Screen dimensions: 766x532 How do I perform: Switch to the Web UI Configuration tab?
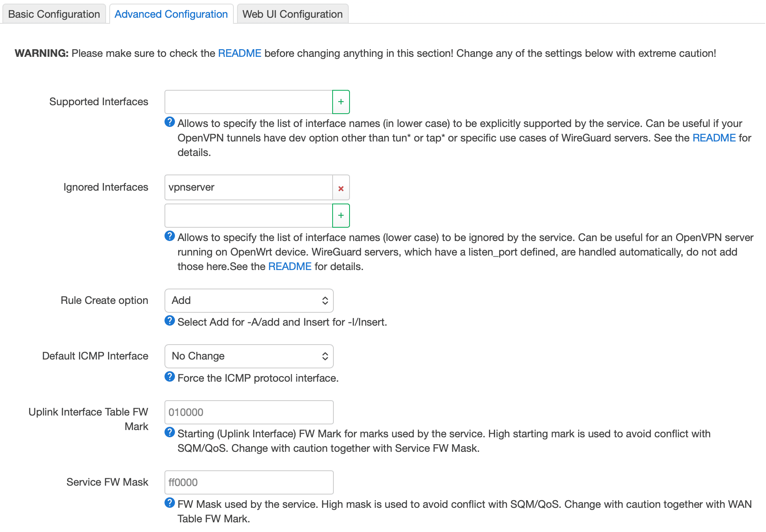[292, 14]
